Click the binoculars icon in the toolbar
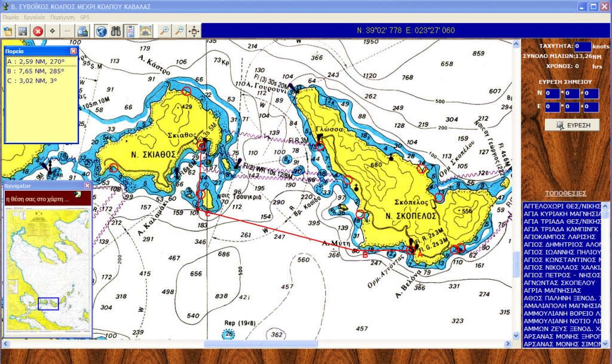 coord(116,31)
